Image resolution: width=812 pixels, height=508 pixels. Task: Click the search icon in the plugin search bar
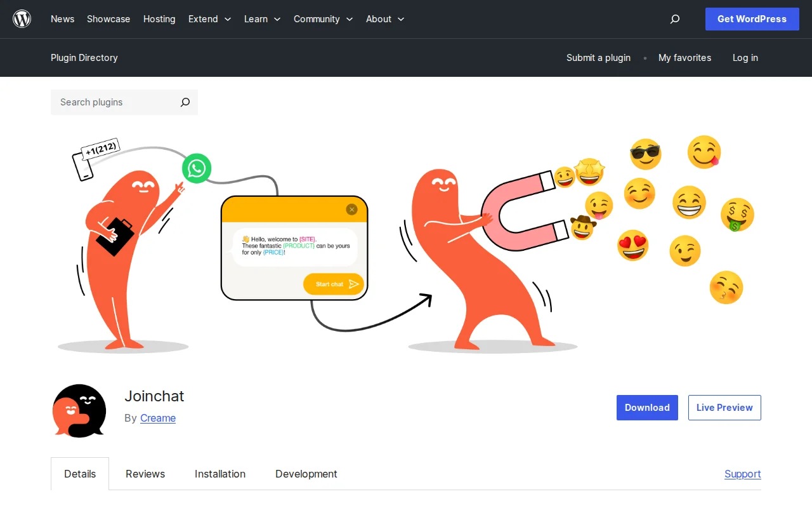[x=185, y=102]
